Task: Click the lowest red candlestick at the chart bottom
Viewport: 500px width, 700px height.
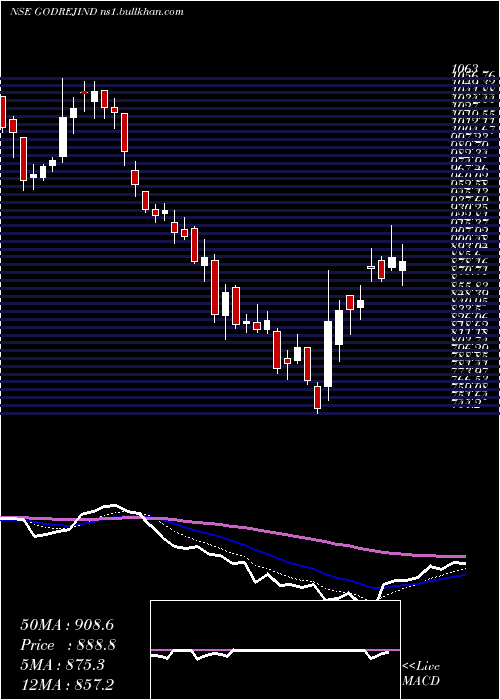Action: tap(317, 397)
